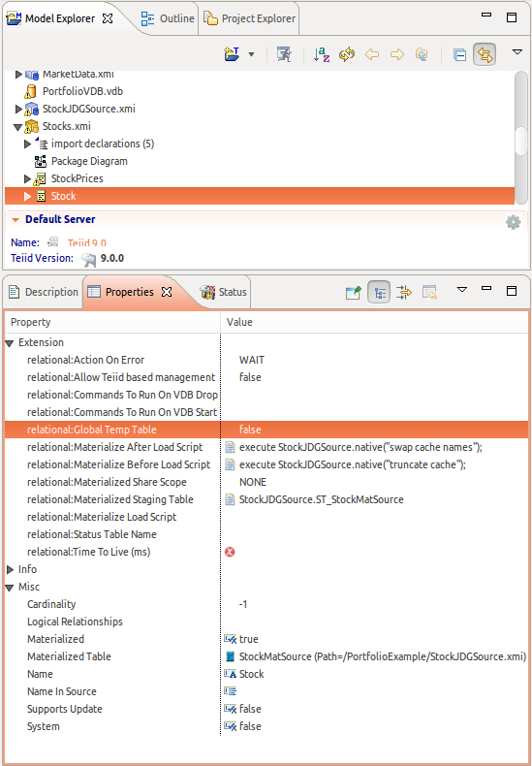Click the forward arrow in Model Explorer

pyautogui.click(x=397, y=54)
